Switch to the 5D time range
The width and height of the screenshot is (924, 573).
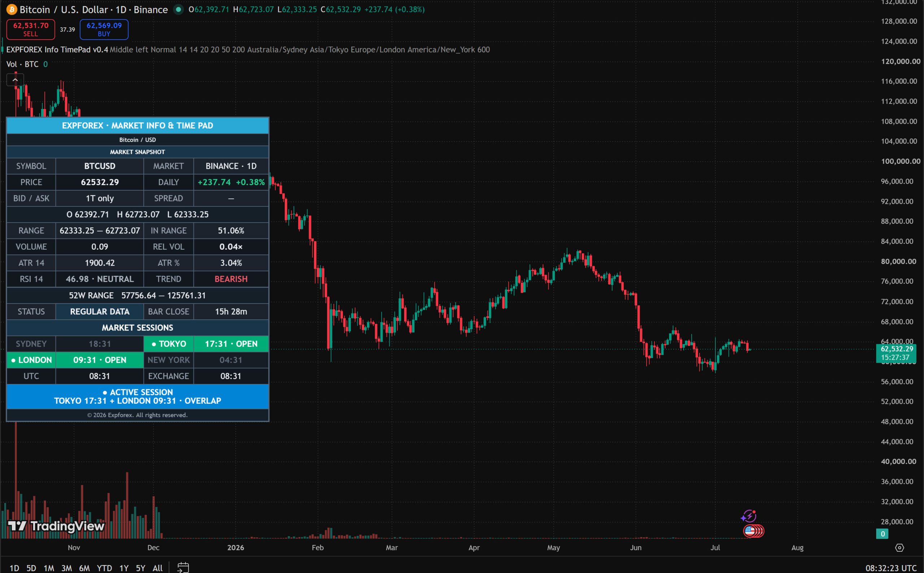point(31,568)
